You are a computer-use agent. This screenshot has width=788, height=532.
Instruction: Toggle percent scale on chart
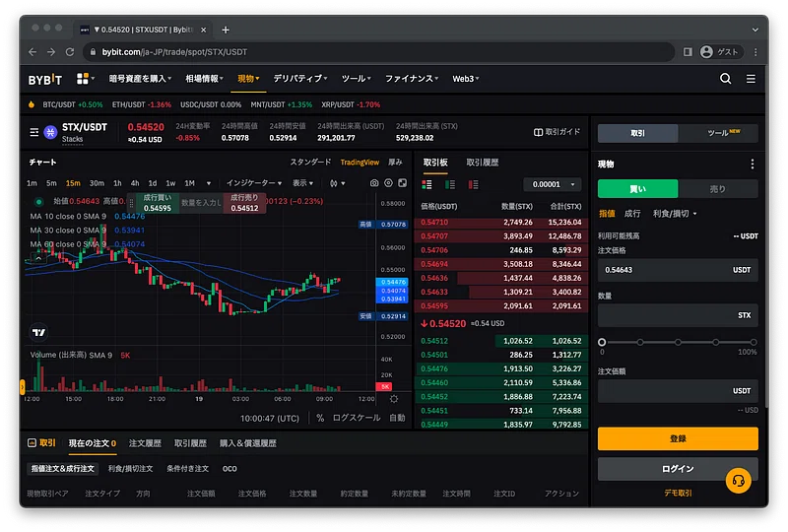[x=320, y=418]
